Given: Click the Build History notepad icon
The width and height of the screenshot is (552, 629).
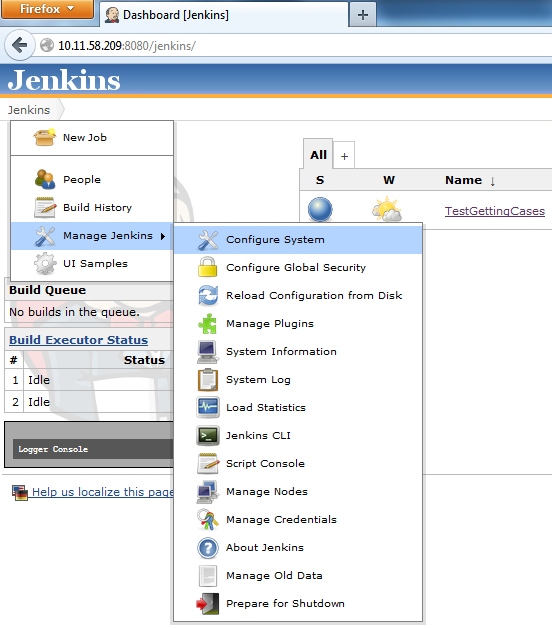Looking at the screenshot, I should click(x=45, y=207).
